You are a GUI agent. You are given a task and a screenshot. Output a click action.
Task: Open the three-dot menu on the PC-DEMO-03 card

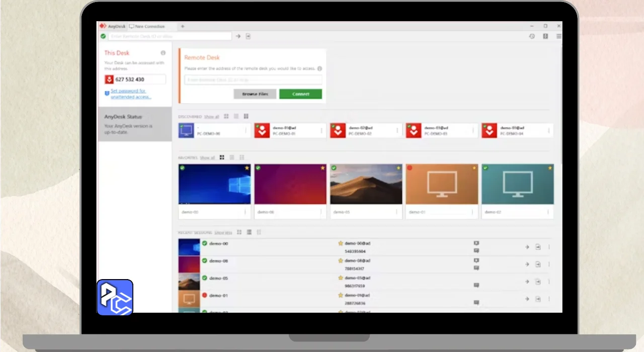(x=473, y=131)
